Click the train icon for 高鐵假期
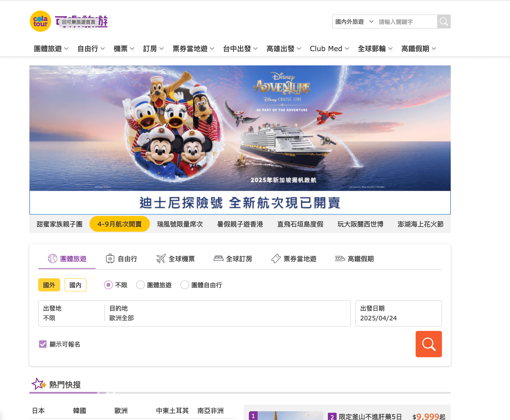 [x=340, y=258]
